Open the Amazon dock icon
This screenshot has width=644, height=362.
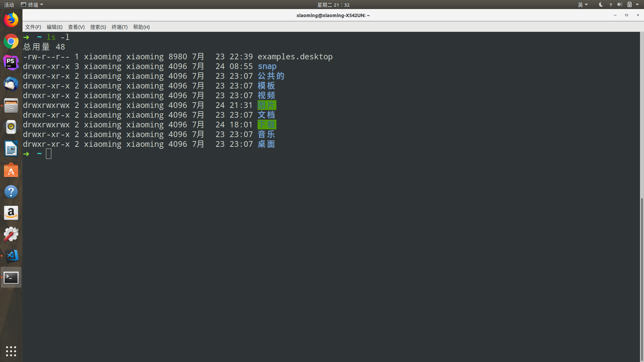[x=11, y=213]
